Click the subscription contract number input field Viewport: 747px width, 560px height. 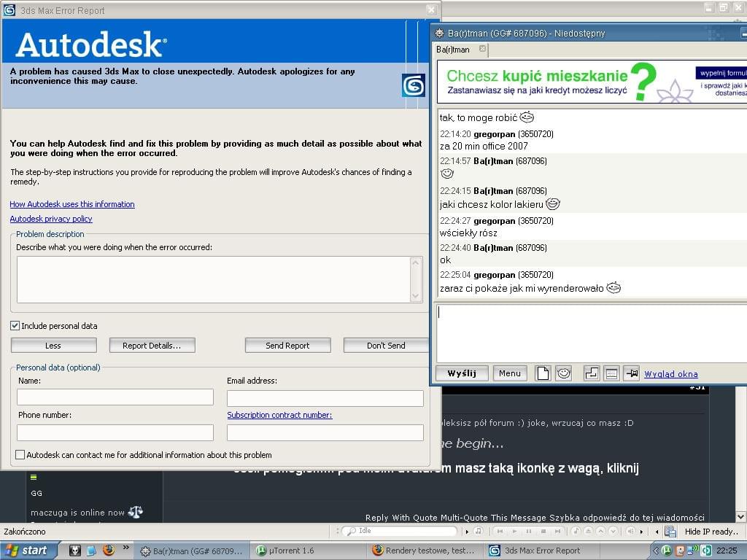pyautogui.click(x=325, y=433)
